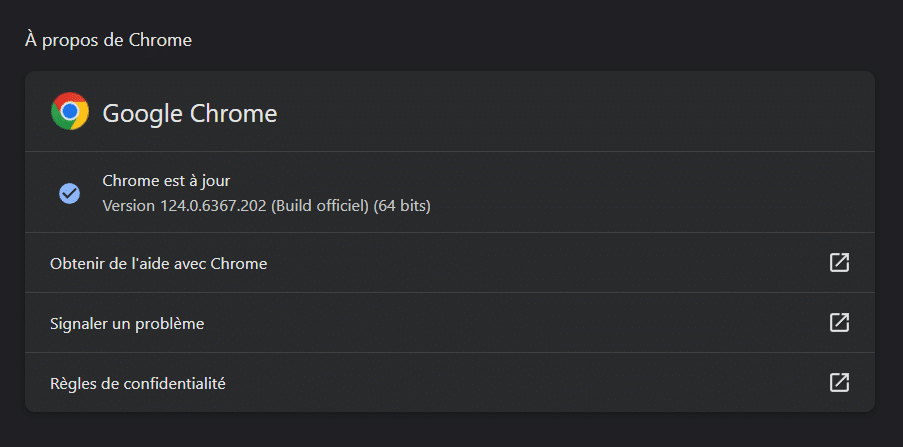The image size is (903, 447).
Task: Click the word Version in status line
Action: [x=128, y=206]
